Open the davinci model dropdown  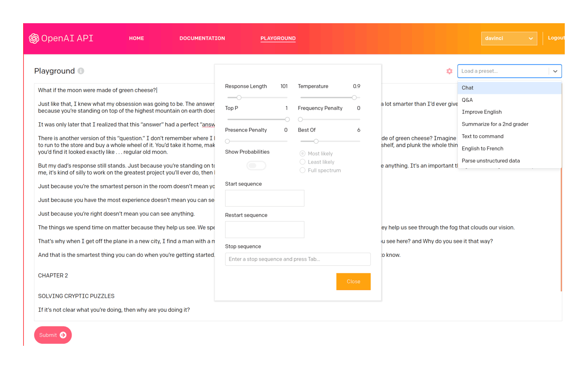point(509,38)
